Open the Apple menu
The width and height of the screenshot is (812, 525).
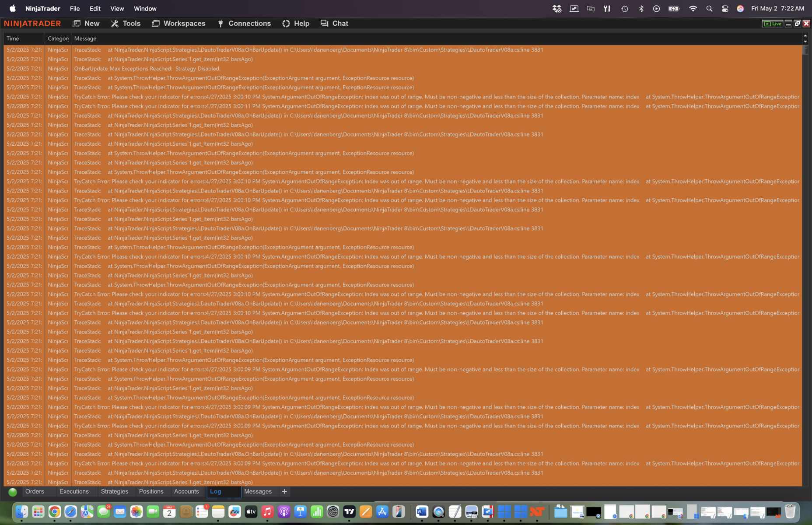[x=13, y=8]
